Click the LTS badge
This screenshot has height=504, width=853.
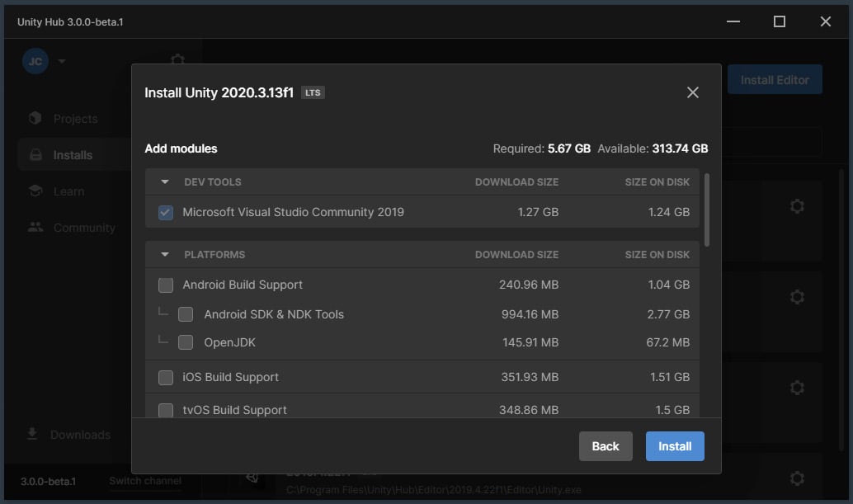(x=313, y=93)
